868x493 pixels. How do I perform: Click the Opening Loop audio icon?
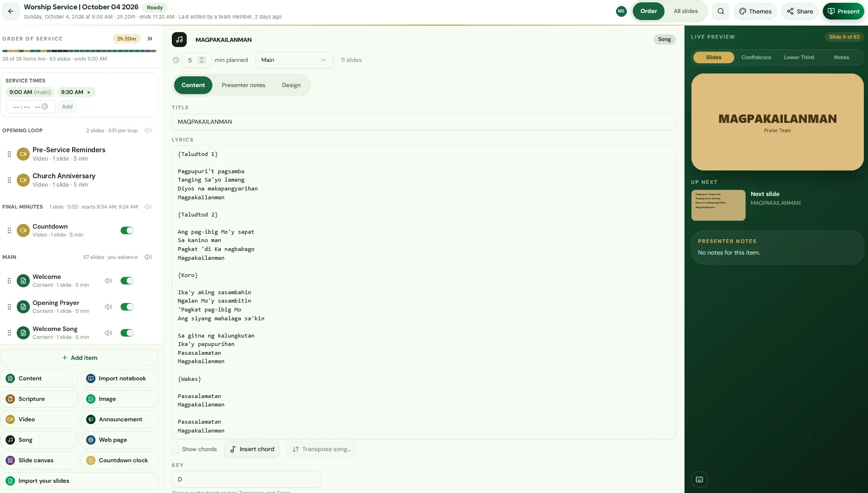(148, 130)
